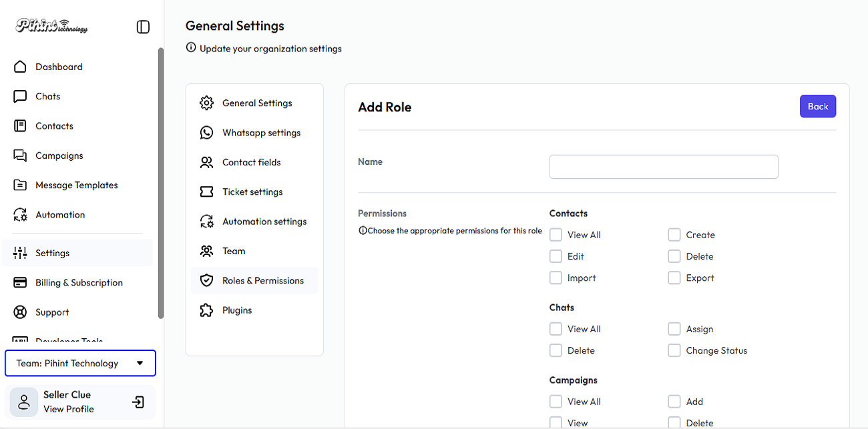Enable the Contacts View All checkbox
This screenshot has height=429, width=868.
[556, 235]
